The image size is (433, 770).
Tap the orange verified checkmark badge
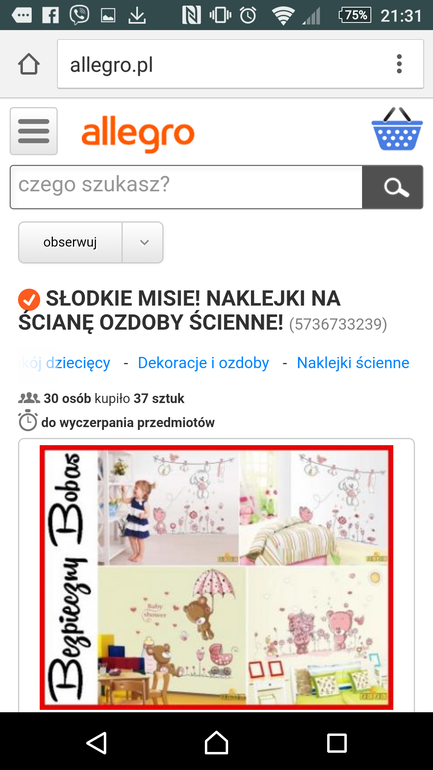point(29,299)
